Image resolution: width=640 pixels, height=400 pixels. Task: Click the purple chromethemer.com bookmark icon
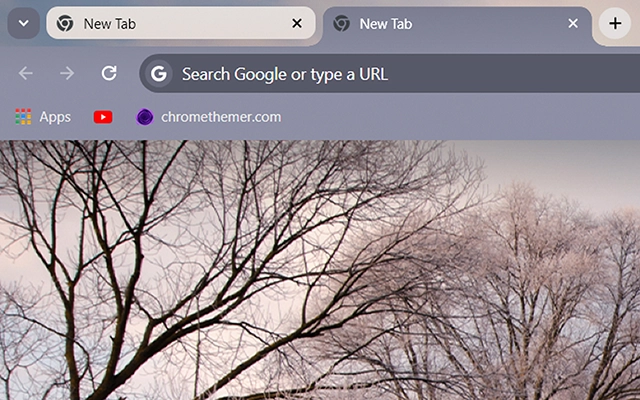pos(145,117)
